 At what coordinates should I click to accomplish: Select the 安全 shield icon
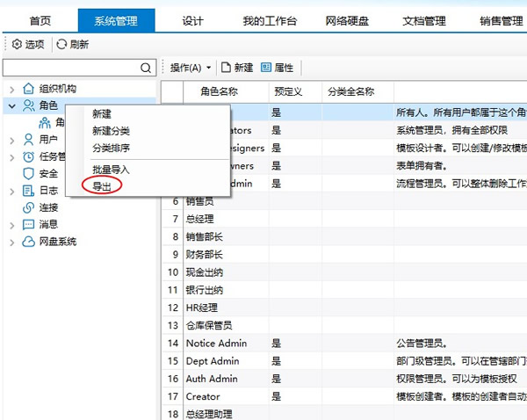click(28, 173)
